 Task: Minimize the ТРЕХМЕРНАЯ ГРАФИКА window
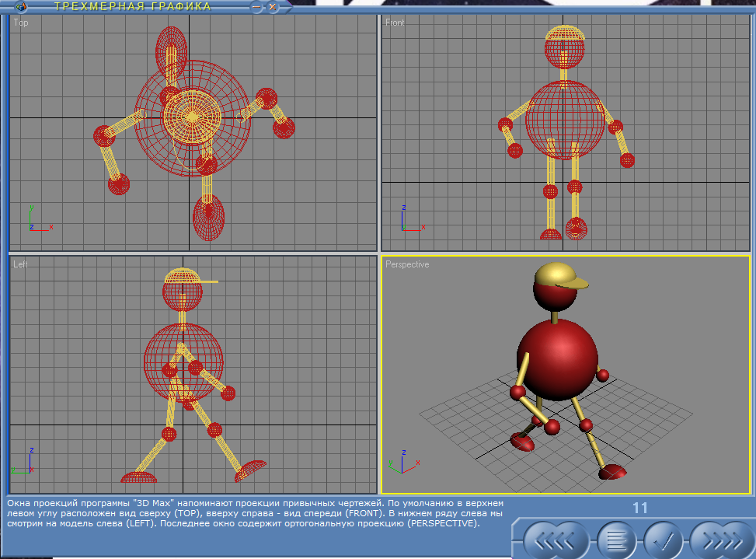pos(256,7)
